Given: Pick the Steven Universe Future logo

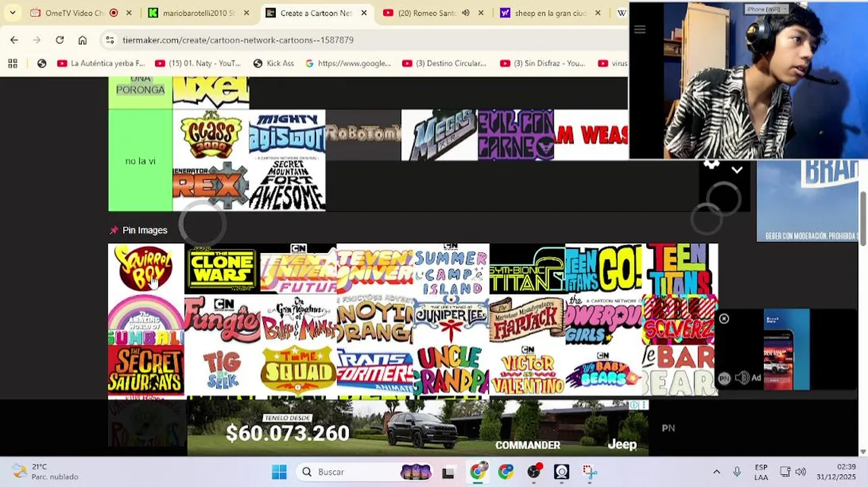Looking at the screenshot, I should tap(298, 269).
